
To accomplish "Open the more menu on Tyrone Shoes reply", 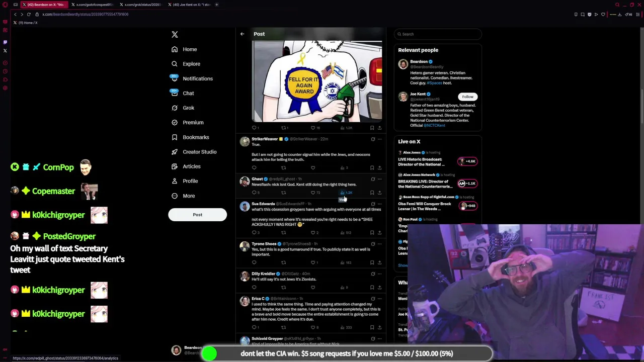I will coord(380,244).
